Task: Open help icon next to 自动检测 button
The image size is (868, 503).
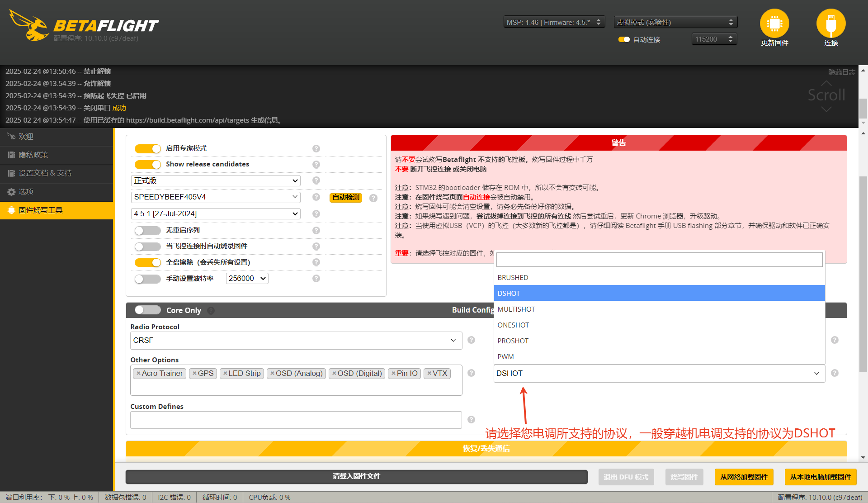Action: coord(373,198)
